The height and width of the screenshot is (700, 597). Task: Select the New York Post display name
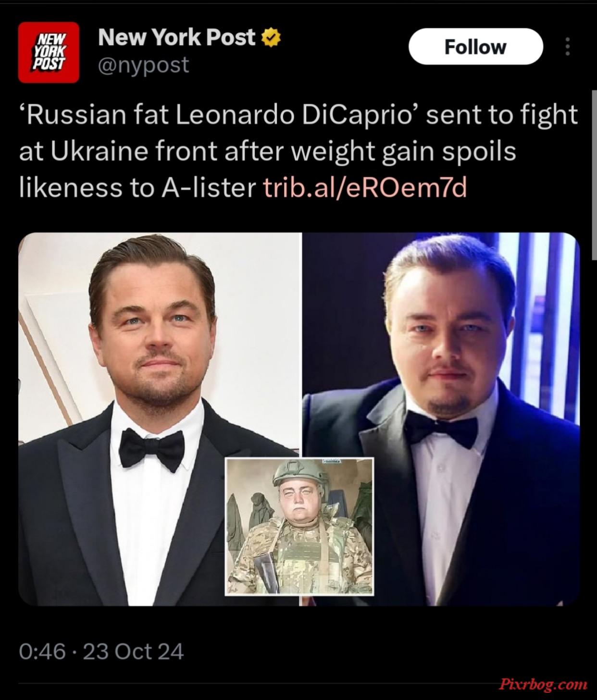click(x=177, y=37)
